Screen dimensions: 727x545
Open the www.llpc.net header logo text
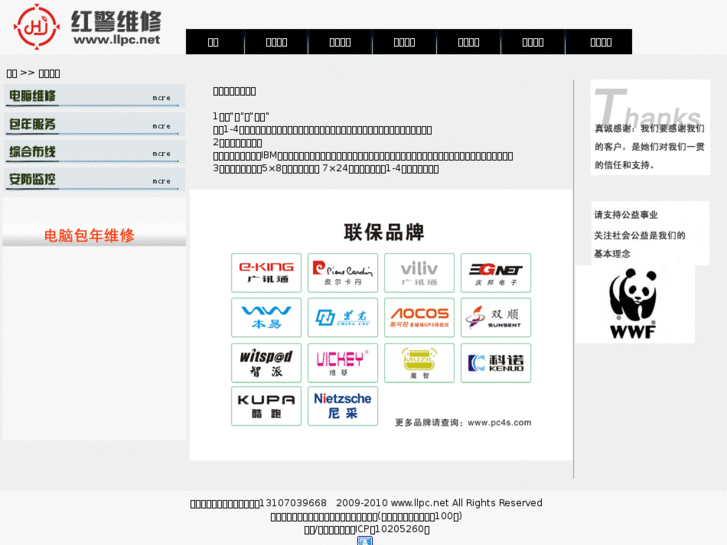coord(116,39)
